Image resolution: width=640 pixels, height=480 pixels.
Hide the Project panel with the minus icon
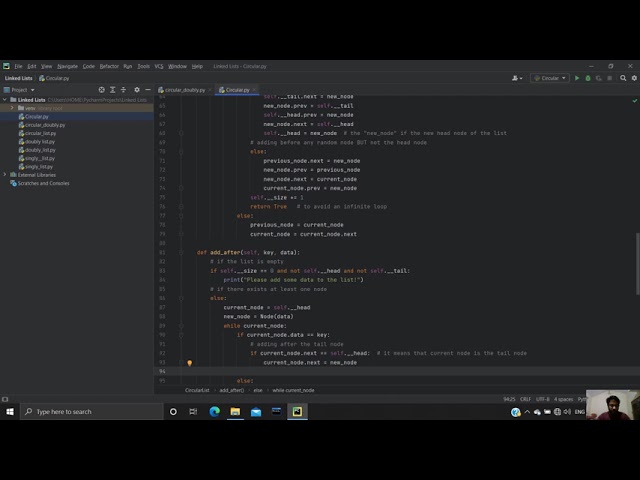[148, 90]
